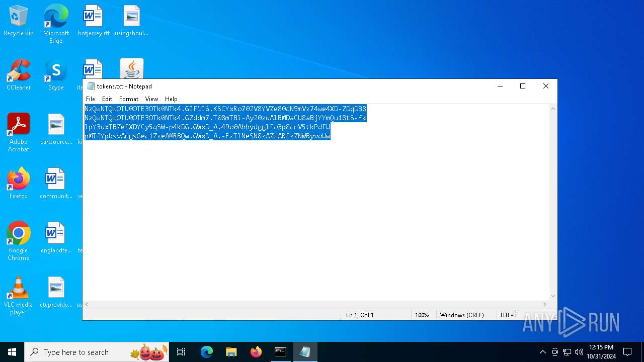This screenshot has height=362, width=644.
Task: Click the vertical scrollbar up arrow in Notepad
Action: [553, 109]
